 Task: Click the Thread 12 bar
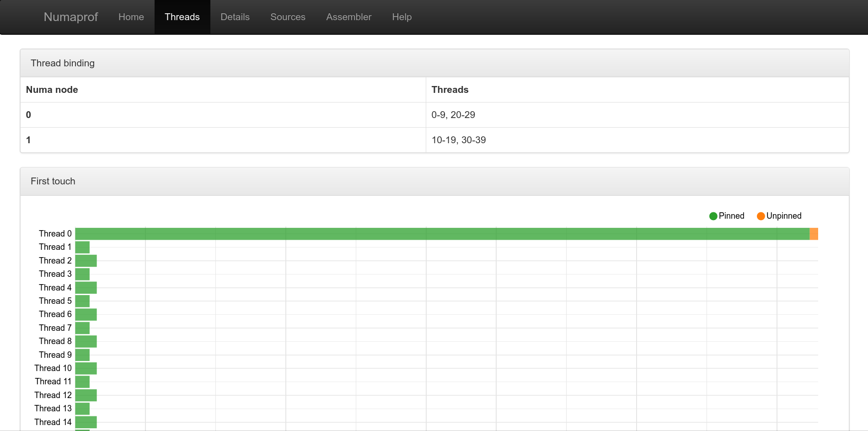86,395
